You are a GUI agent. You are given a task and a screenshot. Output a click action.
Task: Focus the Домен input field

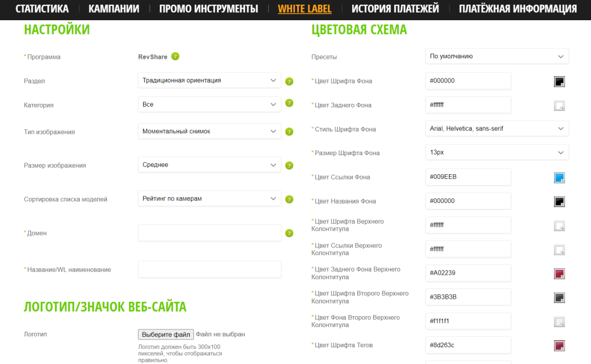point(210,233)
